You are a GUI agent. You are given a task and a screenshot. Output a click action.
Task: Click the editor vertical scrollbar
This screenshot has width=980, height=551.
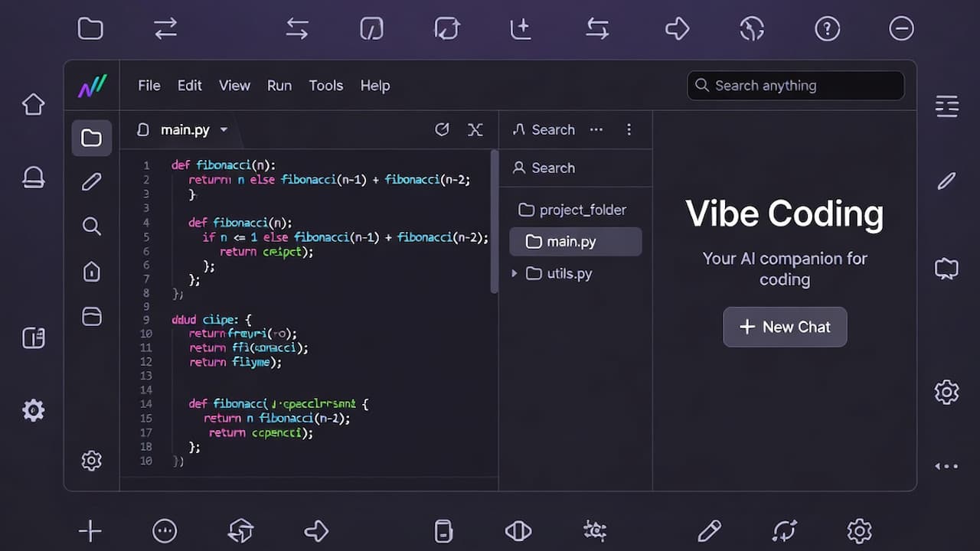(494, 222)
